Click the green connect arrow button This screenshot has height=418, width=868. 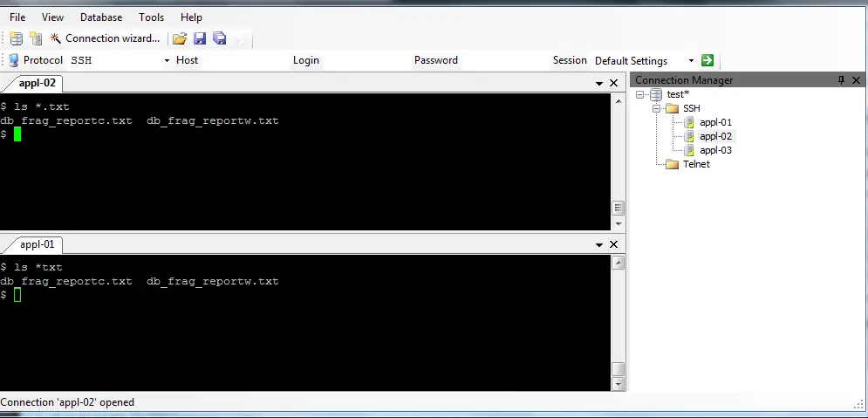pyautogui.click(x=707, y=60)
